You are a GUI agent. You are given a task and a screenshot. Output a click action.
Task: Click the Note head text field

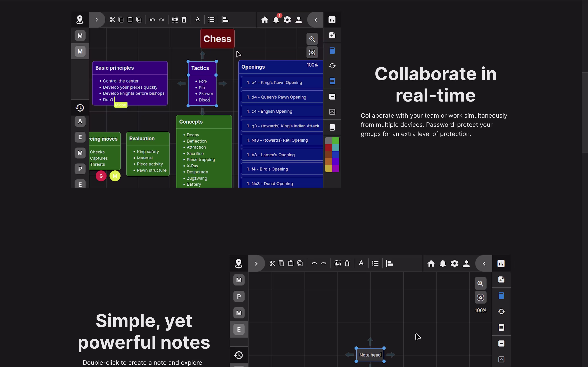click(370, 355)
